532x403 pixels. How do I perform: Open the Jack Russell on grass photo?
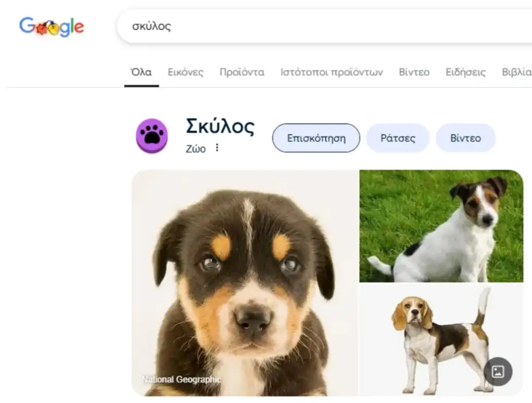pos(441,226)
